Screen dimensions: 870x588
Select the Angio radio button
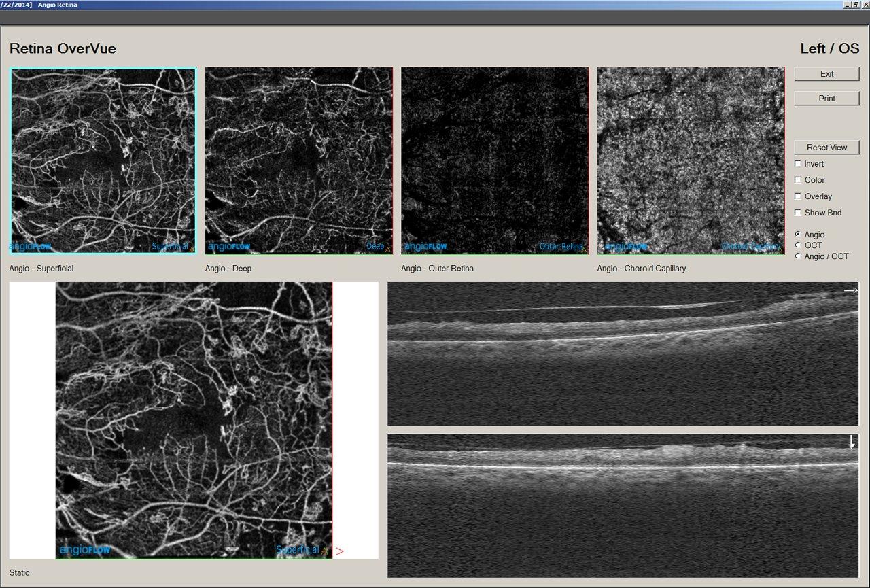(x=798, y=235)
